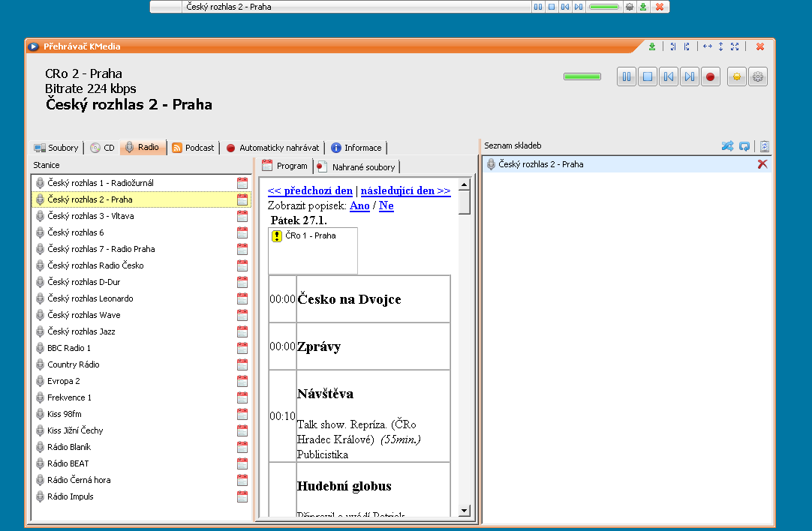Select Český rozhlas Jazz station
This screenshot has width=812, height=531.
pos(81,331)
